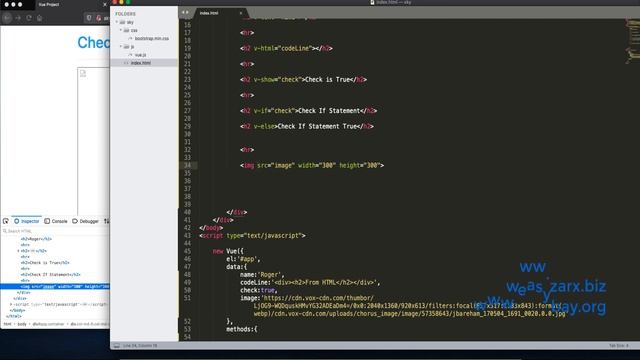
Task: Select index.html in the sidebar
Action: coord(141,63)
